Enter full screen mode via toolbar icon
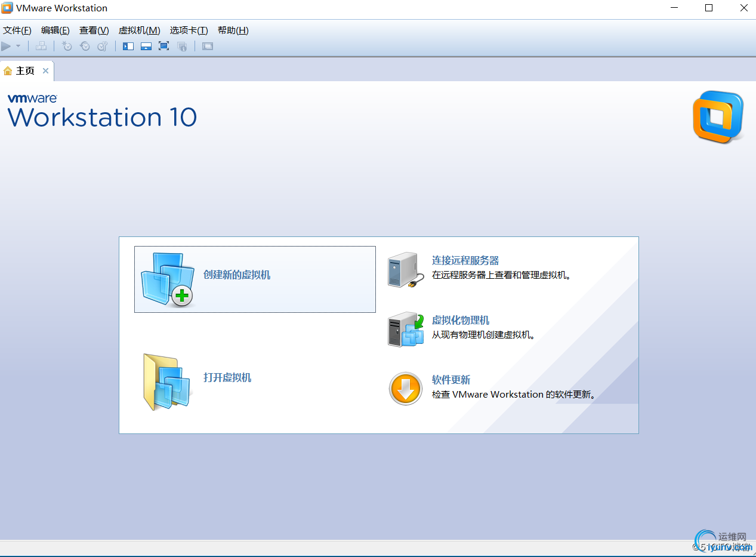Screen dimensions: 756x557 point(164,46)
